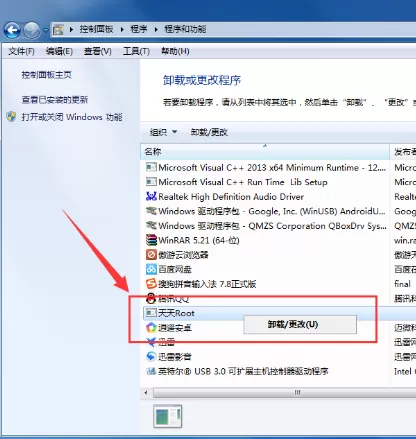
Task: Click icon of Visual C++ Run Time Lib Setup
Action: pos(151,182)
